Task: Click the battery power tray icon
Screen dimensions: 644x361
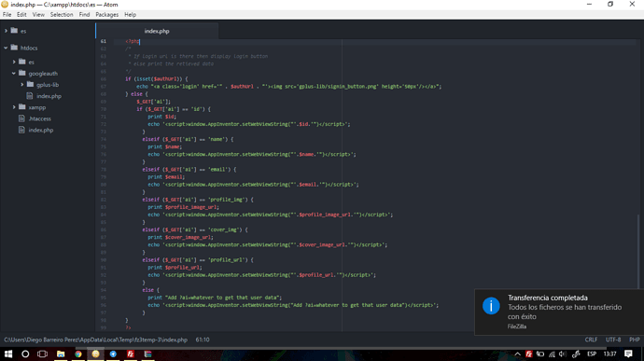Action: point(540,354)
